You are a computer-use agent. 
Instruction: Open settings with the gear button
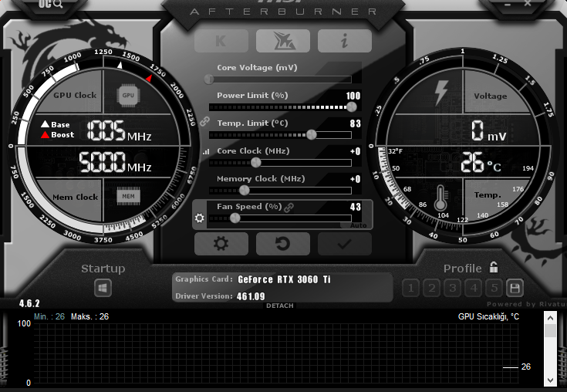point(221,244)
